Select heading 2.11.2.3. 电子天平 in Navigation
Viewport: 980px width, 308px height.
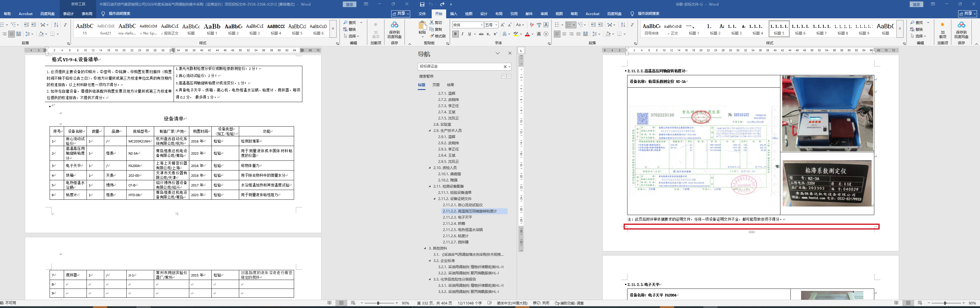(457, 217)
